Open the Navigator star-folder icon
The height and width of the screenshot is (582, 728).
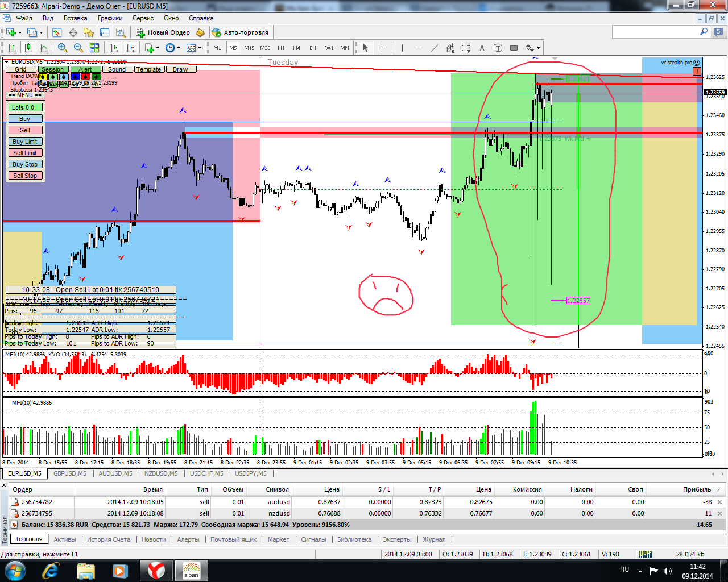(x=89, y=32)
